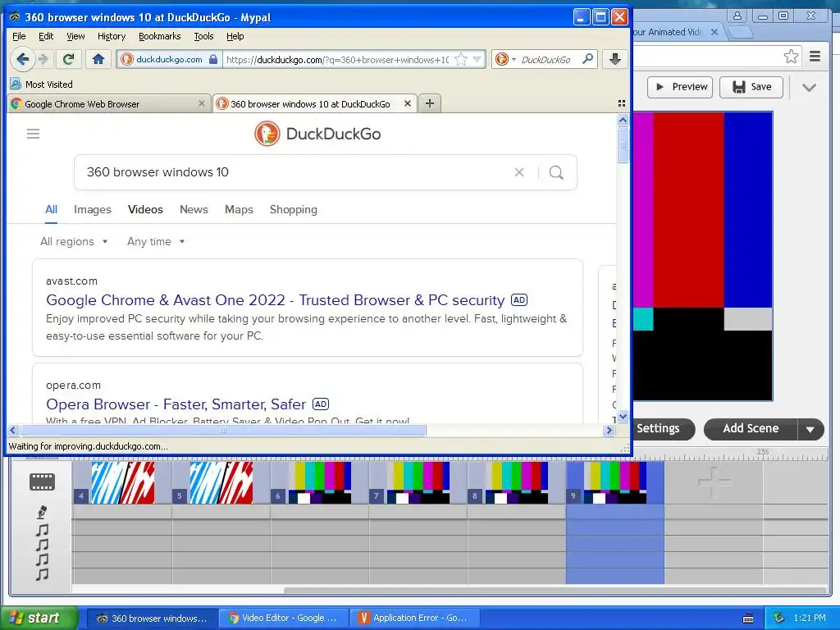The image size is (840, 630).
Task: Open the DuckDuckGo hamburger menu
Action: (33, 134)
